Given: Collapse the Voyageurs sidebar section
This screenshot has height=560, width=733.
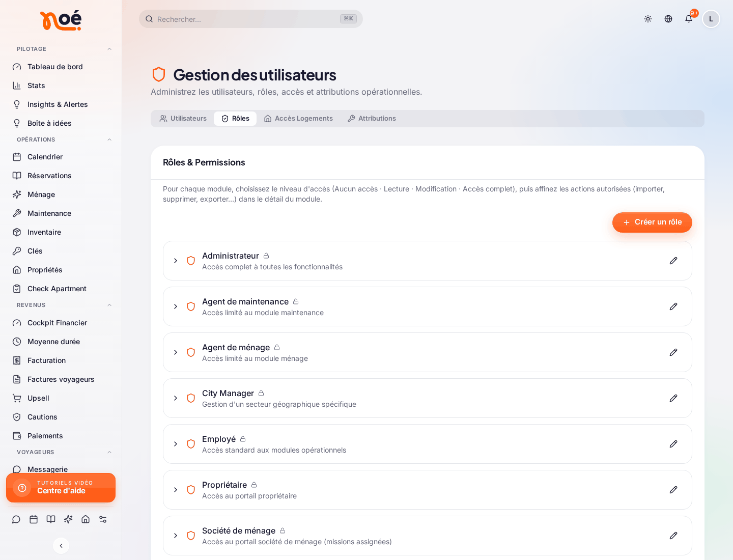Looking at the screenshot, I should coord(109,452).
